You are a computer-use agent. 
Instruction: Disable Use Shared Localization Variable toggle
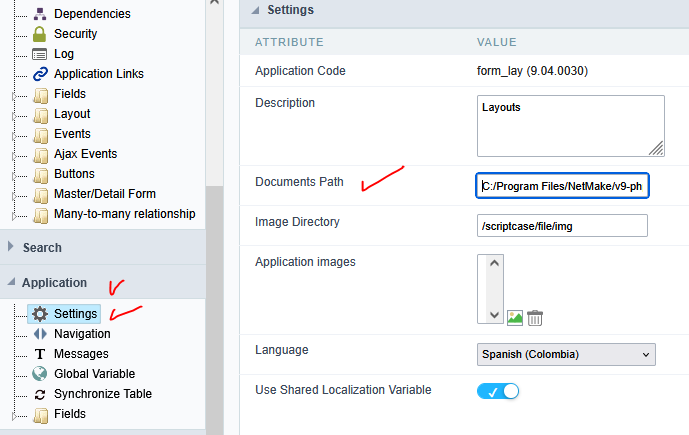point(498,391)
